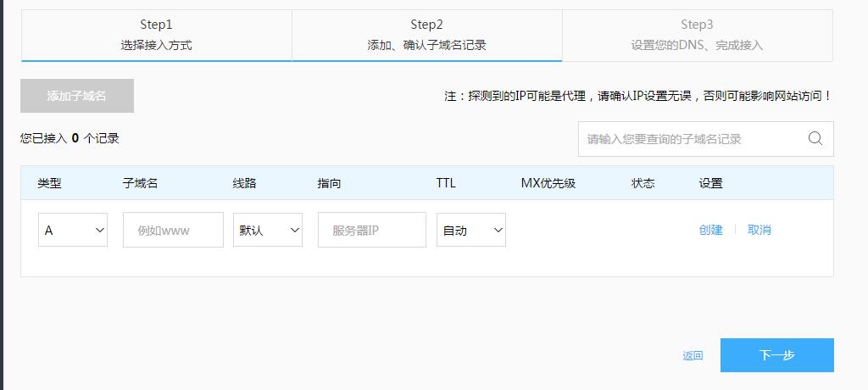Click the 子域名 column header

coord(140,183)
